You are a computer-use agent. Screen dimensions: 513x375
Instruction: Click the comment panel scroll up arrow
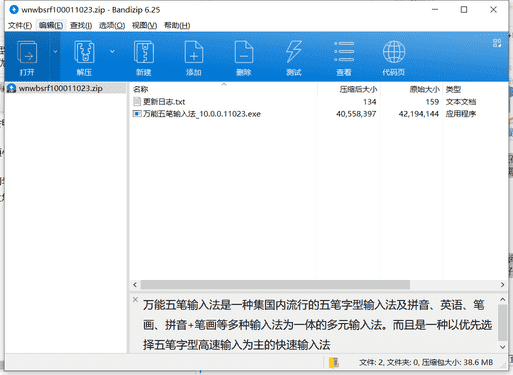tap(502, 300)
